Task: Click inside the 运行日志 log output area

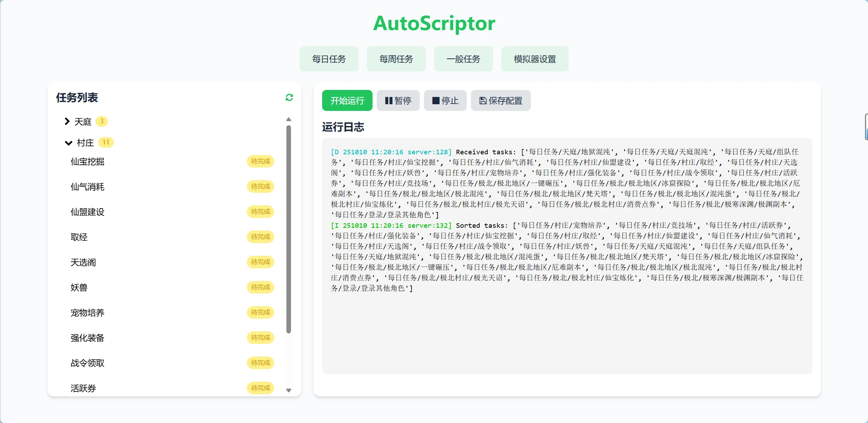Action: 567,329
